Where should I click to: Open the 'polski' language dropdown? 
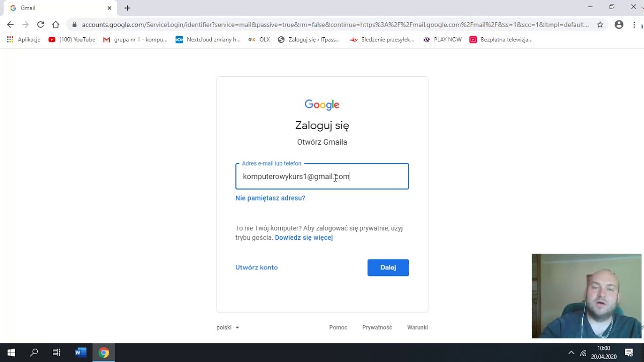pos(228,327)
